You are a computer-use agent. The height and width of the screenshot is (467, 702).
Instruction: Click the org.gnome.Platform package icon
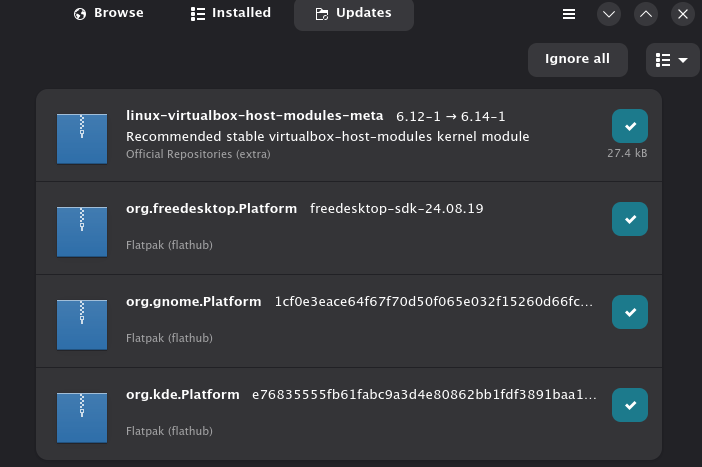(82, 325)
